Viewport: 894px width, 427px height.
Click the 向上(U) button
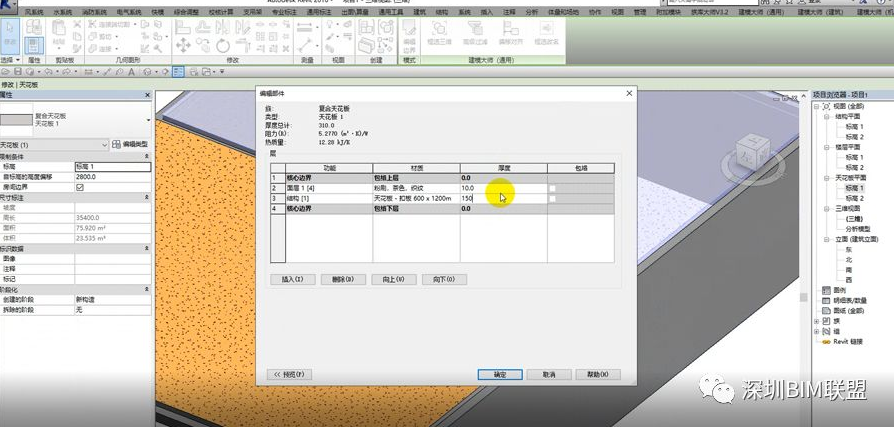(393, 279)
